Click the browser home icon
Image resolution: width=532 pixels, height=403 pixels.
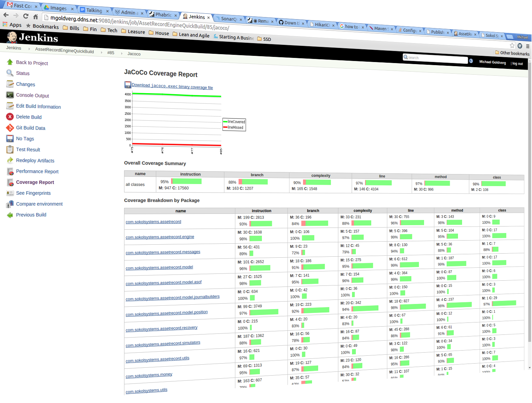coord(35,16)
